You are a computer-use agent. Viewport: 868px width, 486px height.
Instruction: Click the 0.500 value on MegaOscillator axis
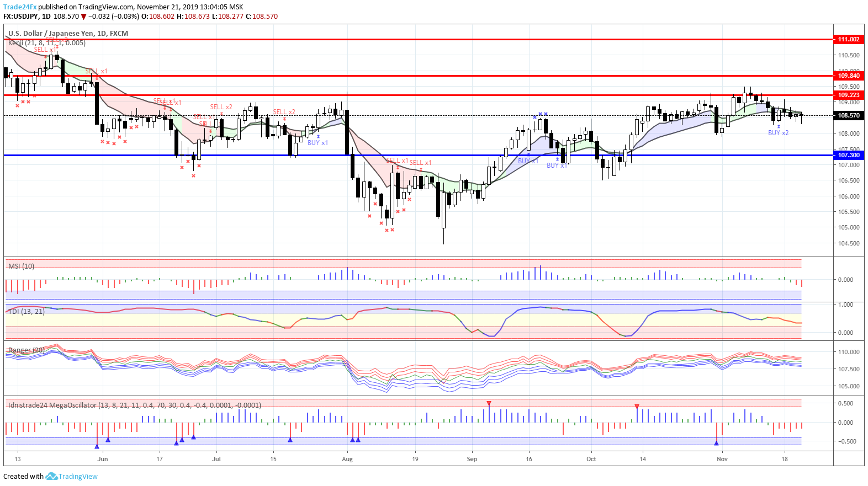(x=845, y=403)
